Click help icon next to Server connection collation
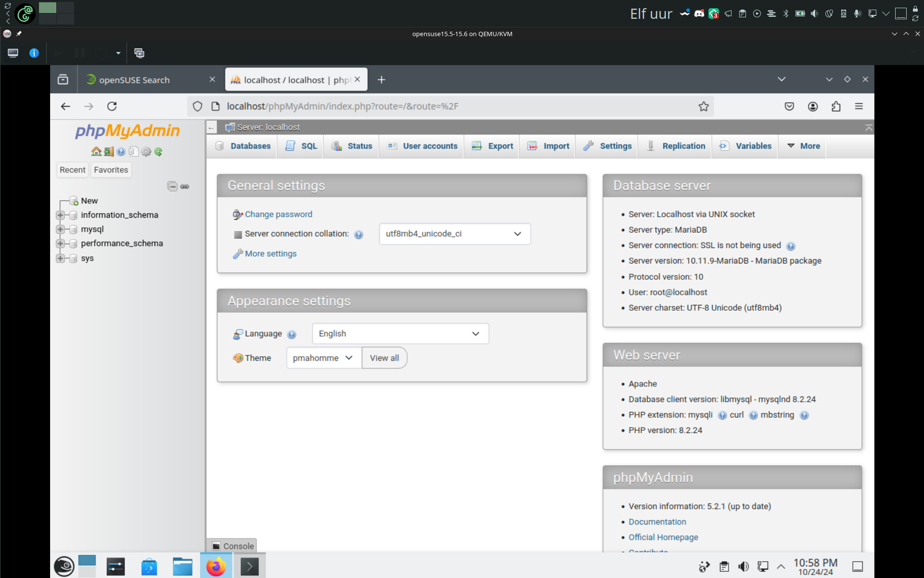Image resolution: width=924 pixels, height=578 pixels. 359,235
